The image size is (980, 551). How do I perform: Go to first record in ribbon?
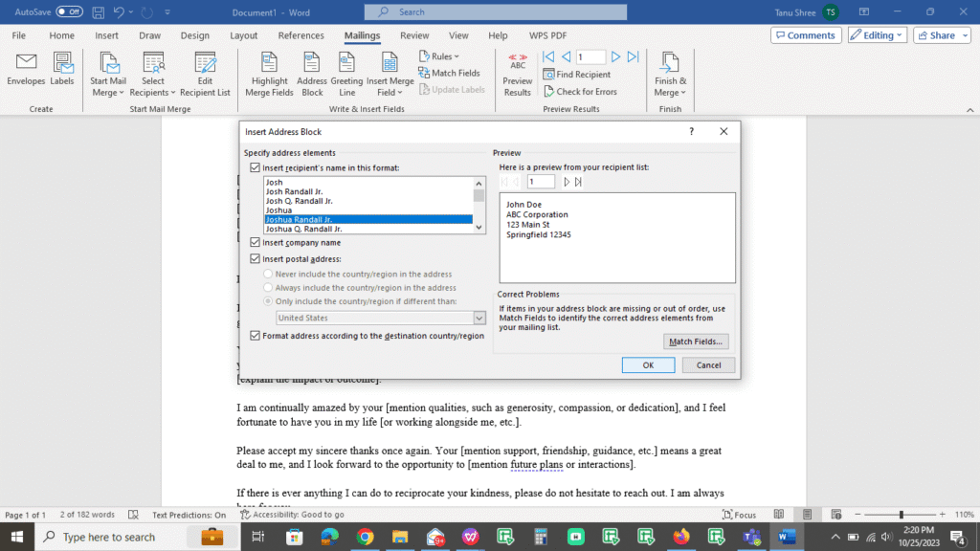point(548,56)
